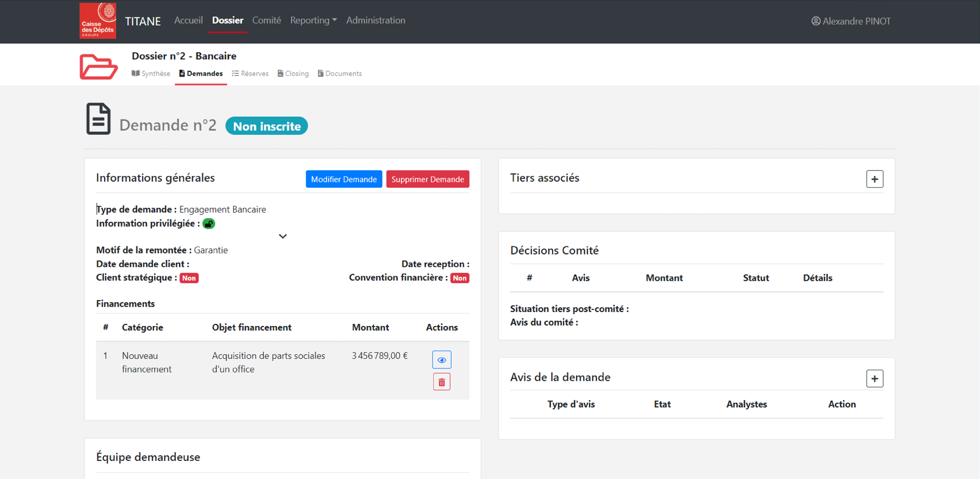Image resolution: width=980 pixels, height=479 pixels.
Task: Add an avis de la demande
Action: [875, 379]
